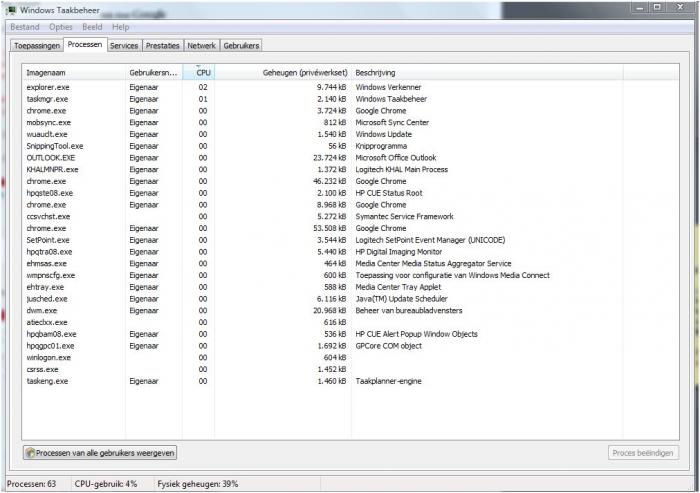
Task: Click the Processen: 63 status entry
Action: pyautogui.click(x=32, y=484)
